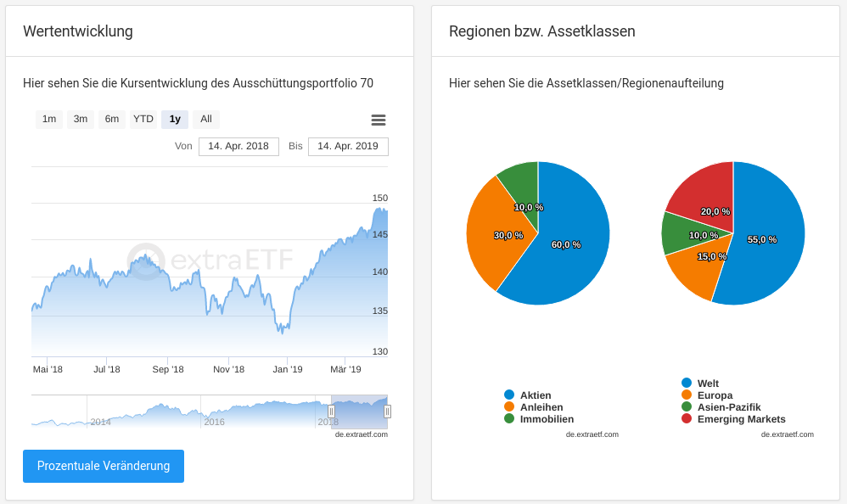Select the 1y range button
This screenshot has width=847, height=504.
tap(175, 120)
